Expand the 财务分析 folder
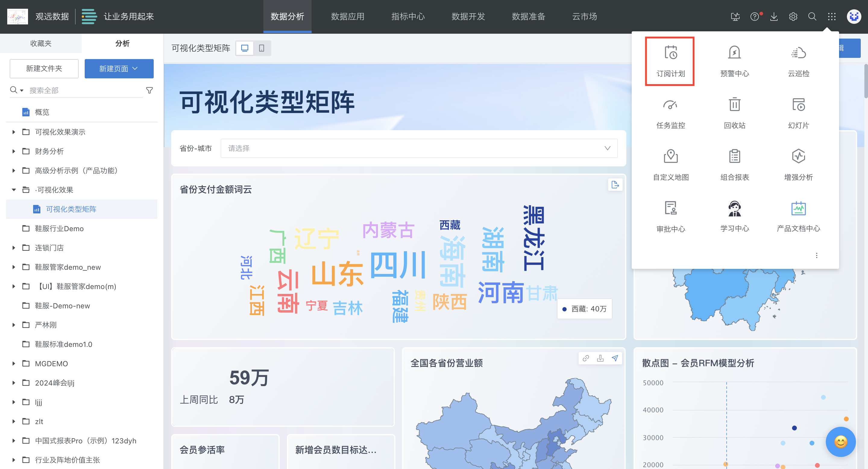The height and width of the screenshot is (469, 868). [x=14, y=151]
